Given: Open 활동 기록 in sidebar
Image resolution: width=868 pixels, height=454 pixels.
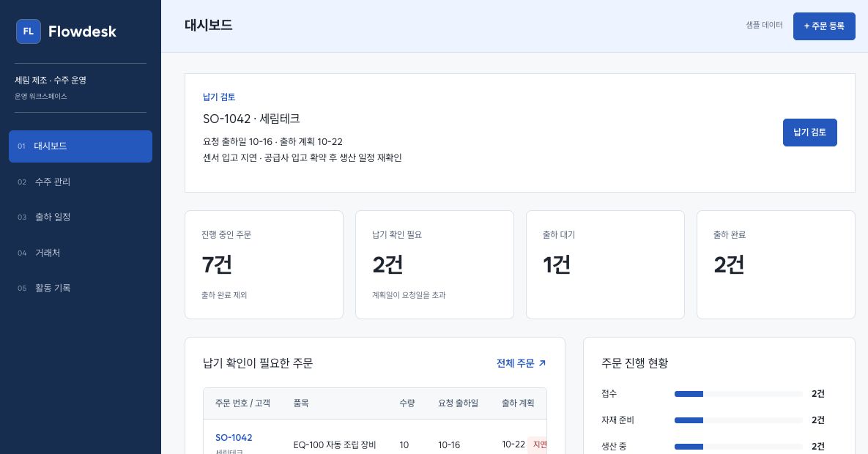Looking at the screenshot, I should pos(81,288).
